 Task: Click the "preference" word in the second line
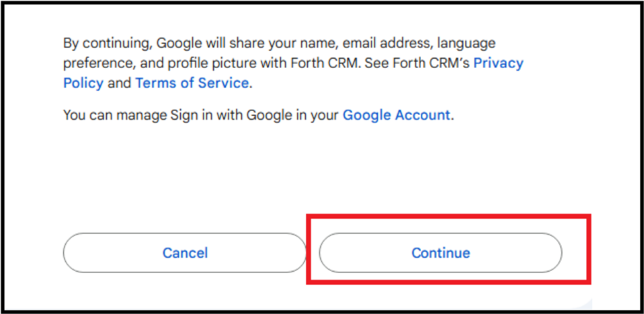pos(95,63)
